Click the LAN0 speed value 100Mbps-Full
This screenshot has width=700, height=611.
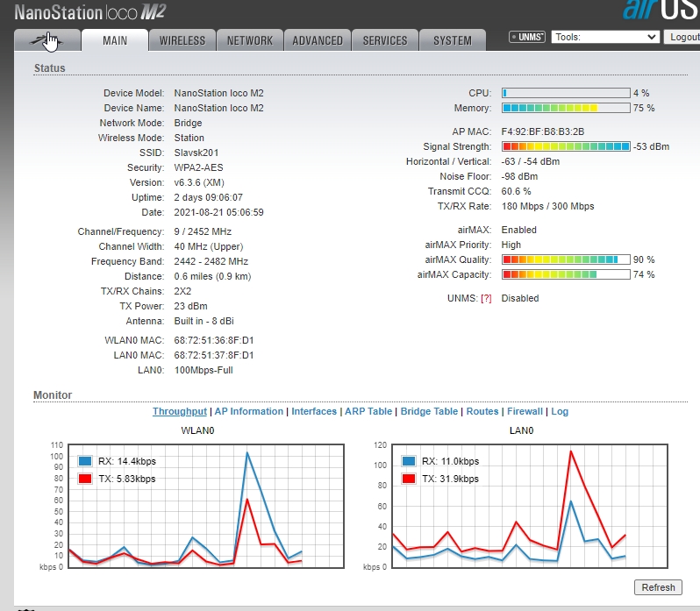tap(204, 370)
